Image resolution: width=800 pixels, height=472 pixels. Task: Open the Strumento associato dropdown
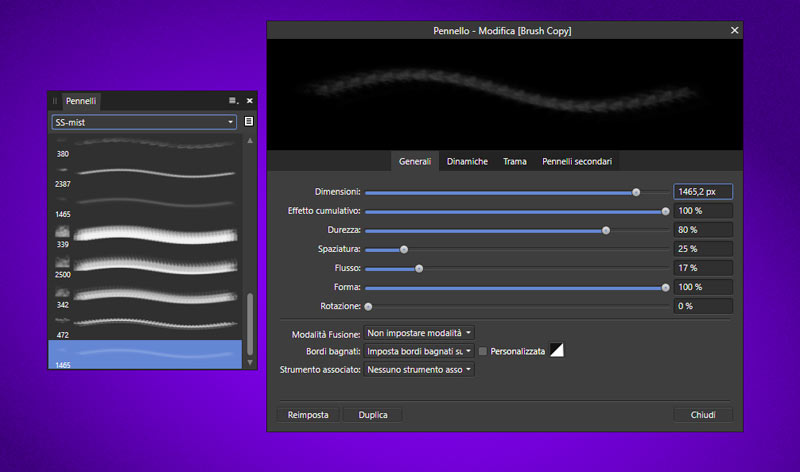pos(419,369)
